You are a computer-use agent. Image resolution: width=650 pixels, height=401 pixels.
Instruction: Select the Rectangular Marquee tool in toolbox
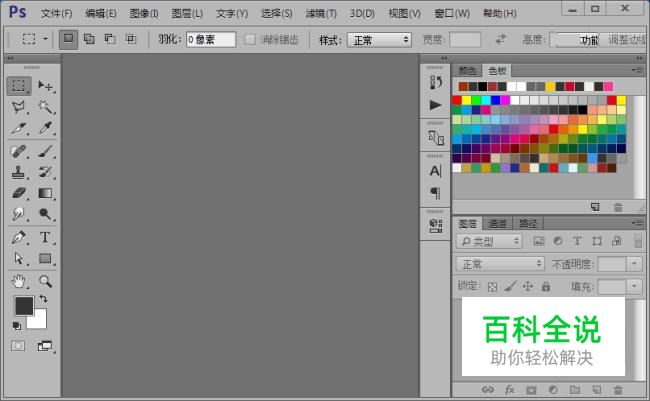19,86
